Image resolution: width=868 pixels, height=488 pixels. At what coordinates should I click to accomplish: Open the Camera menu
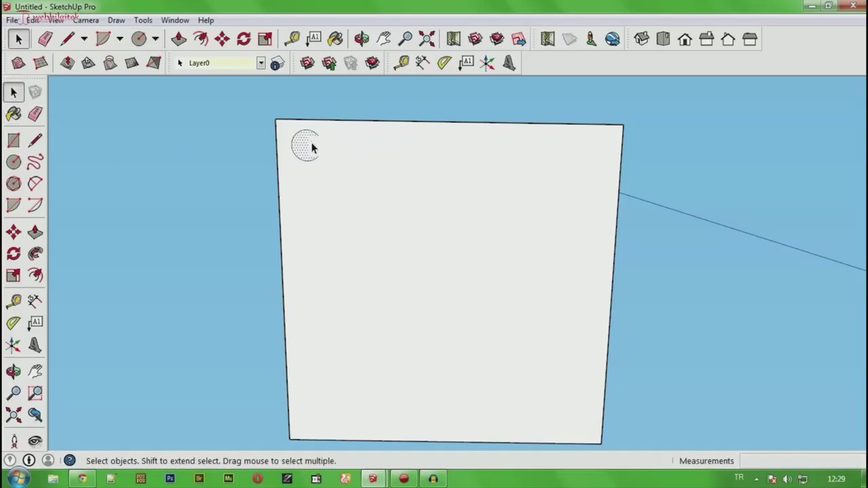pos(85,20)
